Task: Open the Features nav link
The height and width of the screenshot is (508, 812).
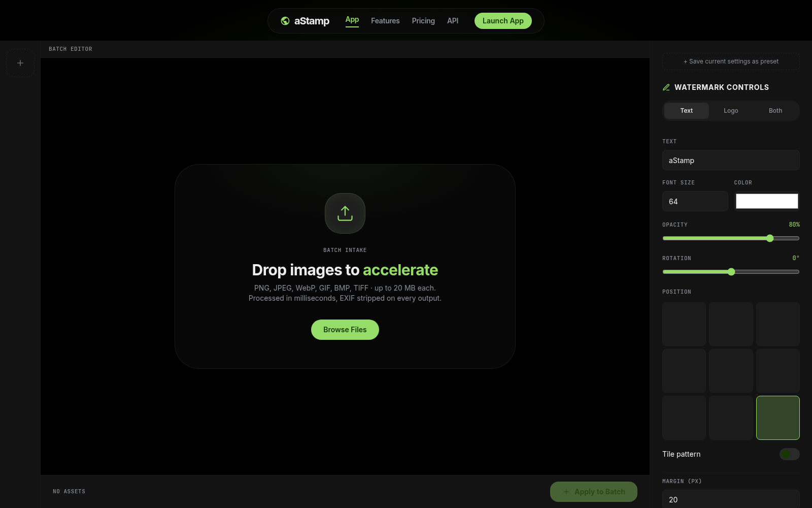Action: pyautogui.click(x=385, y=21)
